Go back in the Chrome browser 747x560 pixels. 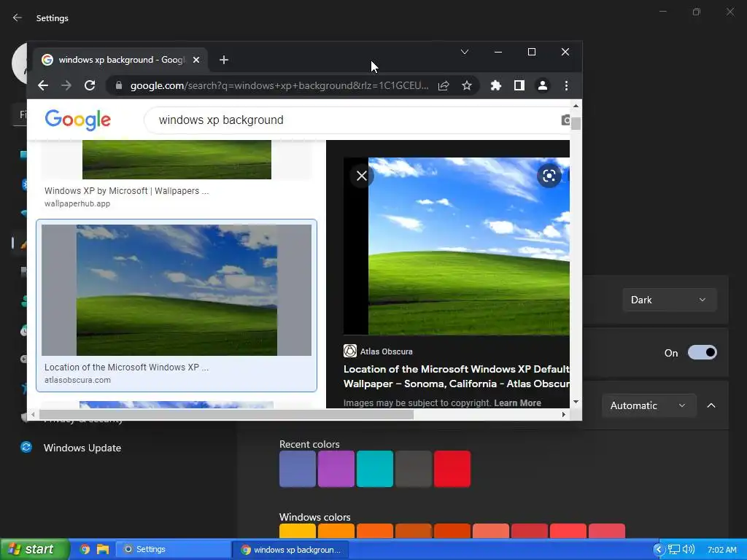tap(43, 85)
